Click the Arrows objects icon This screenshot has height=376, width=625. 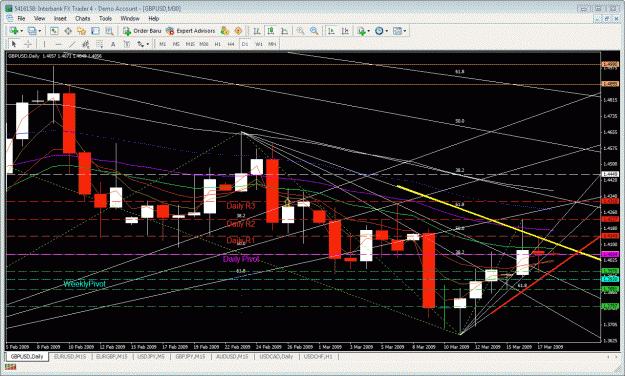(141, 44)
